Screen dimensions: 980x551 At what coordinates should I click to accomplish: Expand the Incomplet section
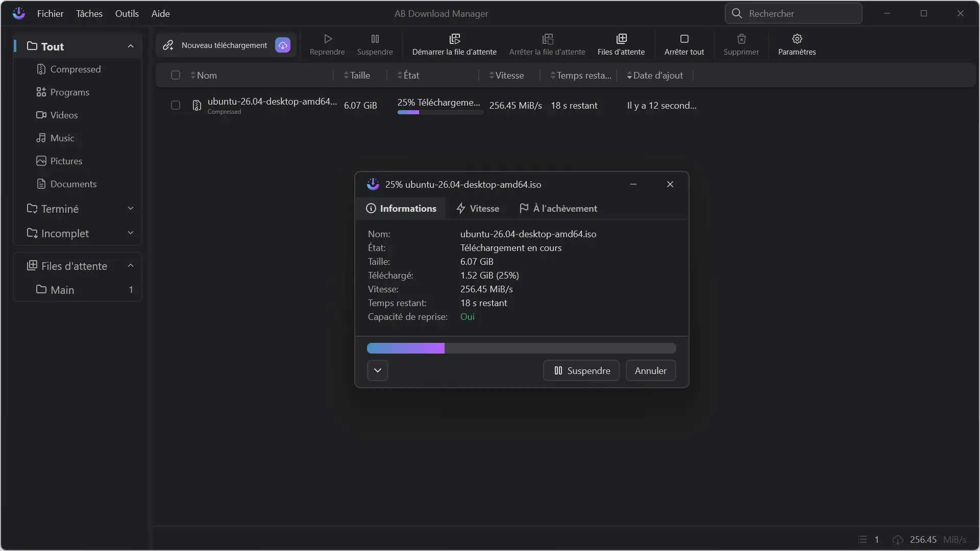pos(131,233)
